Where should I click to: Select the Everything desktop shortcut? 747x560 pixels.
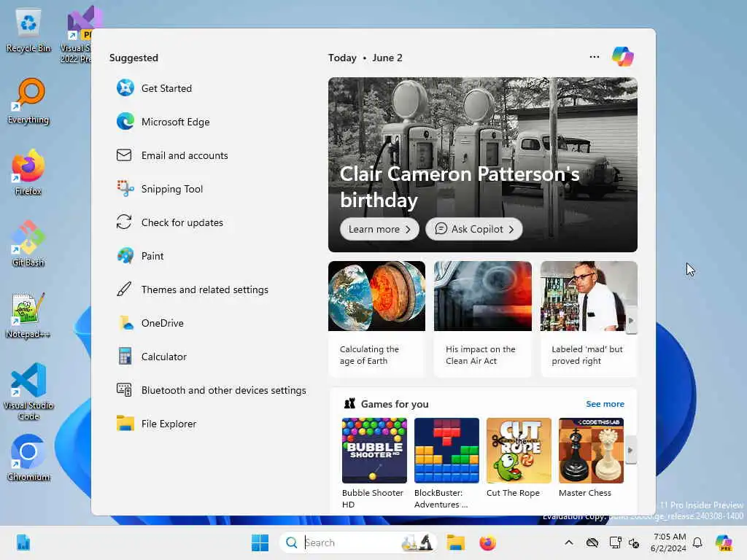pyautogui.click(x=28, y=101)
